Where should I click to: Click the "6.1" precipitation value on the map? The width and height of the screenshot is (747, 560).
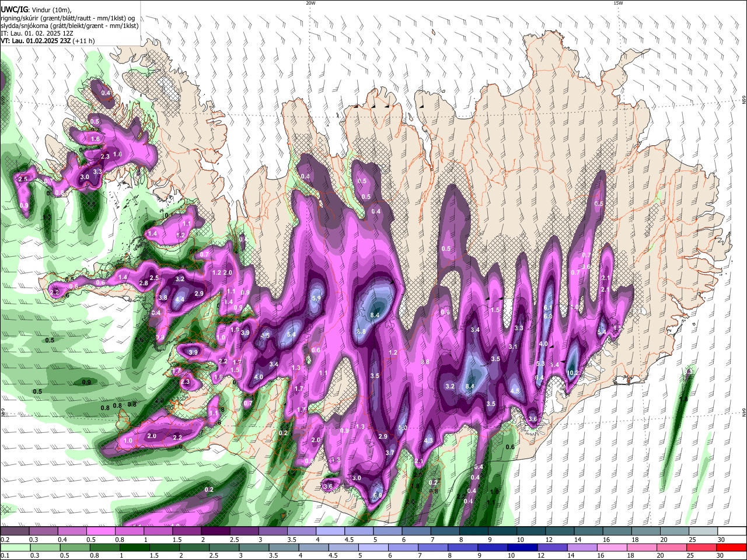click(x=548, y=307)
